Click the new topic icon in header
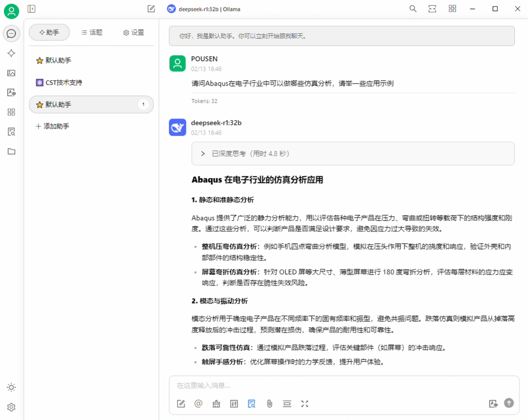Viewport: 528px width, 420px height. click(x=151, y=9)
